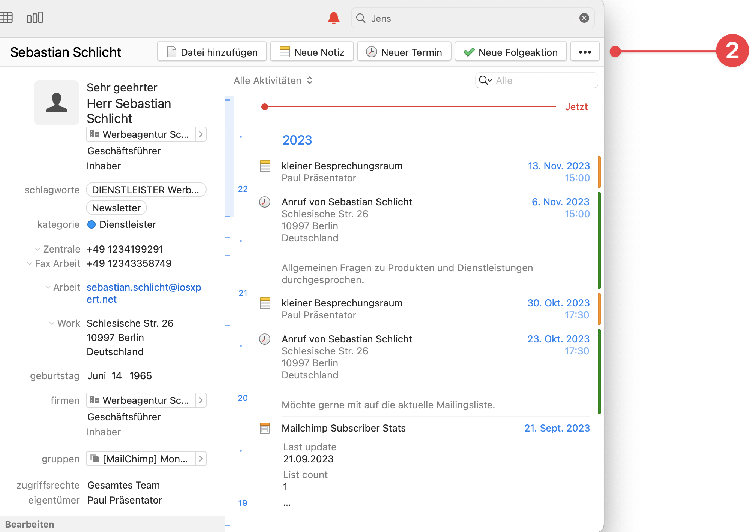This screenshot has height=532, width=756.
Task: Clear the Jens search using the X icon
Action: click(x=584, y=18)
